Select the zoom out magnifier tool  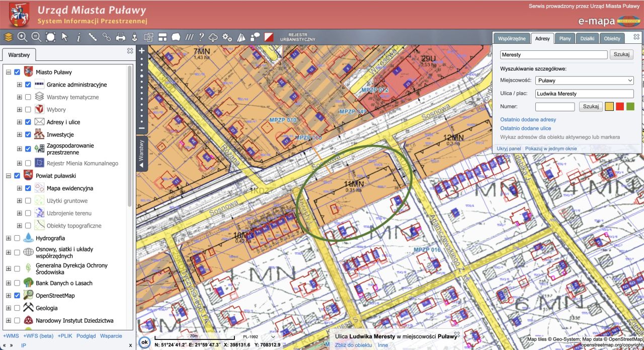click(36, 37)
